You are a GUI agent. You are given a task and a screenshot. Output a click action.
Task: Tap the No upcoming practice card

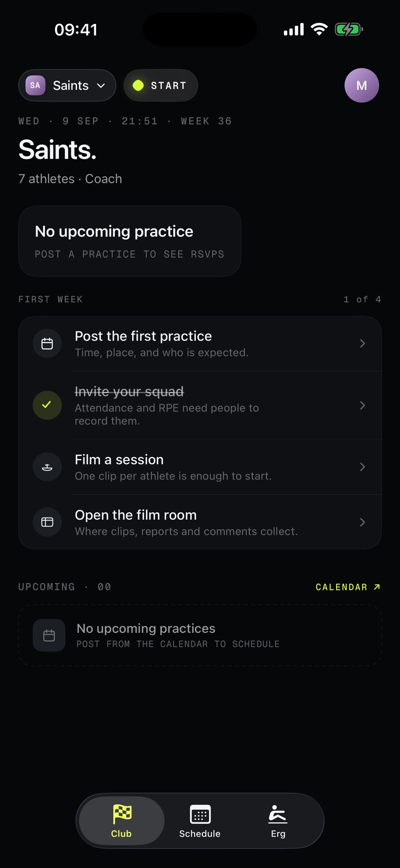click(x=130, y=241)
